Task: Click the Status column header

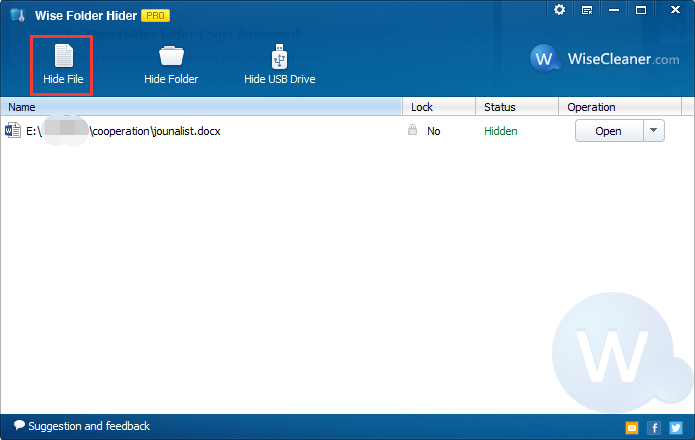Action: point(517,107)
